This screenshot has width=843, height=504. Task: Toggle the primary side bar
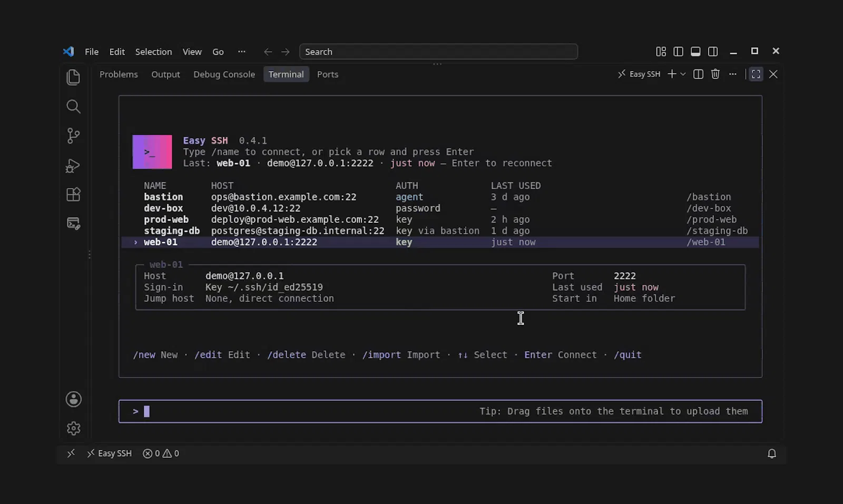[x=678, y=52]
